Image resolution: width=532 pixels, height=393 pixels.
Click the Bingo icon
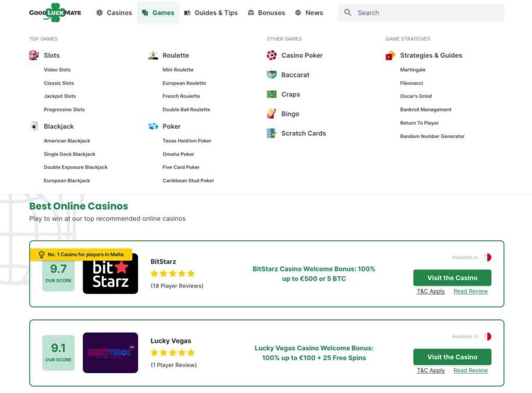click(271, 114)
